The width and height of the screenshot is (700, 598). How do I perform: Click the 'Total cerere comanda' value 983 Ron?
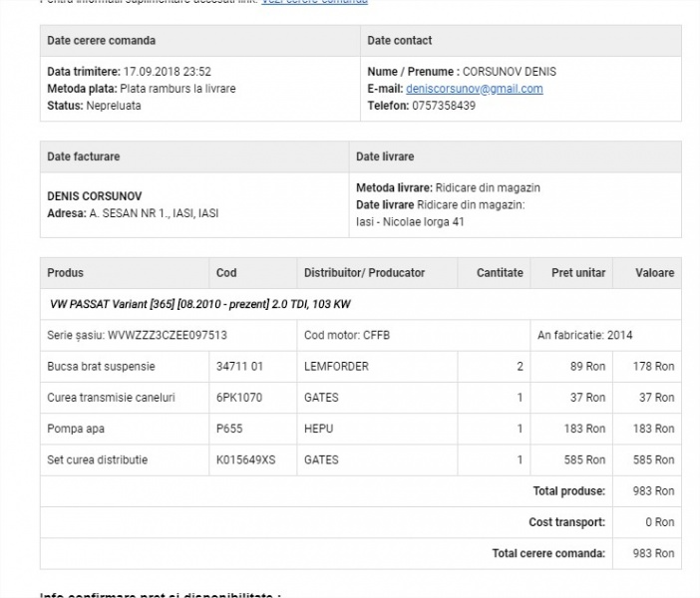pos(654,553)
